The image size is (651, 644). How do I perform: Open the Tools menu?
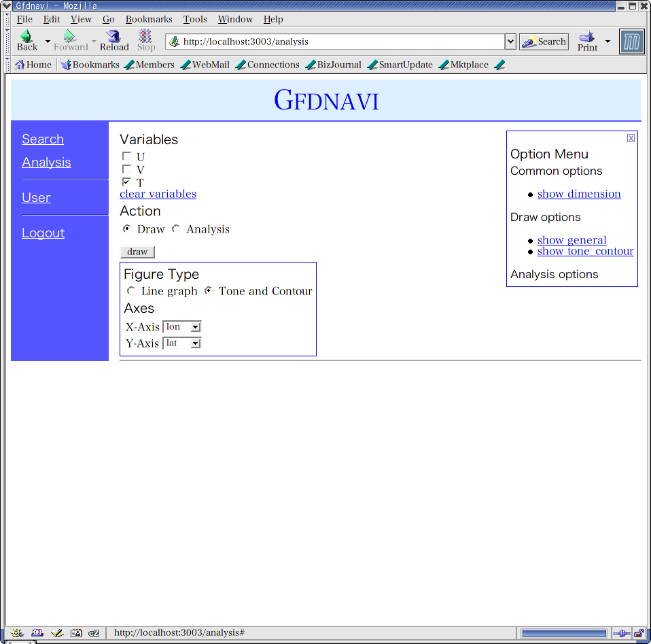point(195,19)
